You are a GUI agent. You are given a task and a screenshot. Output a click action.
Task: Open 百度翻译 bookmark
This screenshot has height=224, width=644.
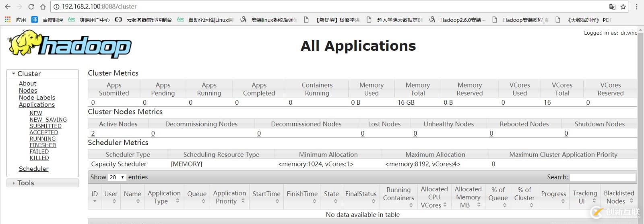tap(47, 19)
